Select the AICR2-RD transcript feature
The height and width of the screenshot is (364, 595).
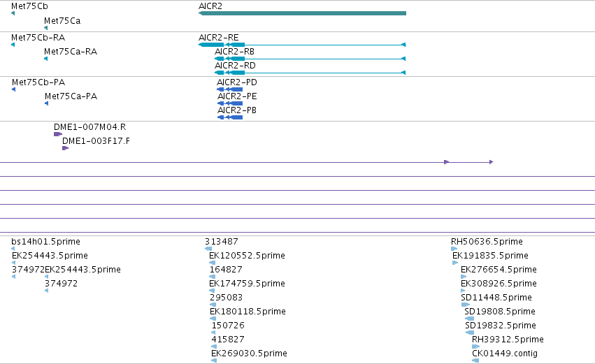310,73
